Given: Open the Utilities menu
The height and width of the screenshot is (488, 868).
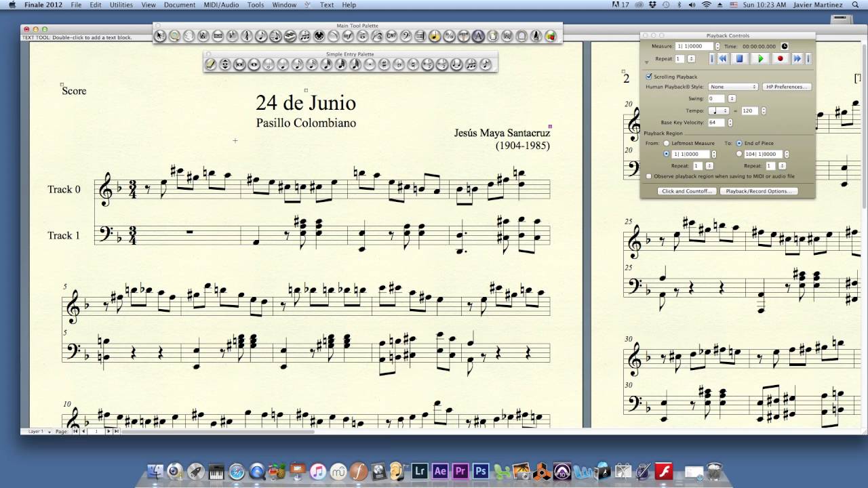Looking at the screenshot, I should [121, 5].
